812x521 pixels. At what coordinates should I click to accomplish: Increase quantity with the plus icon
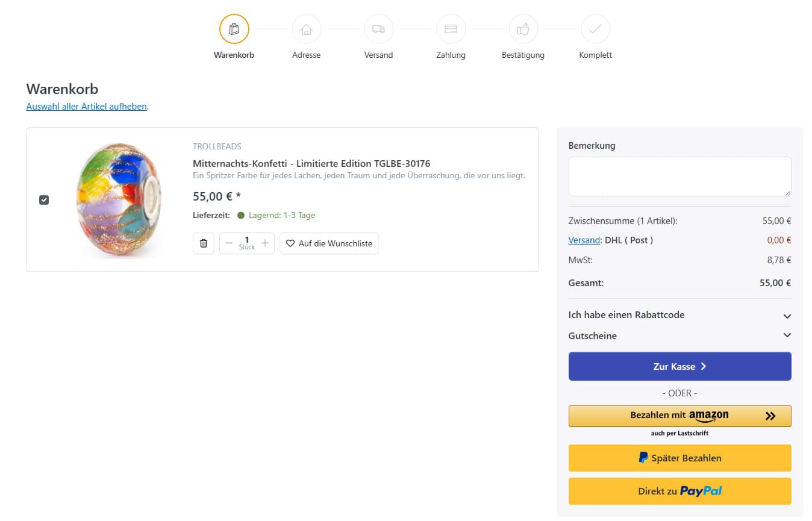pos(265,243)
